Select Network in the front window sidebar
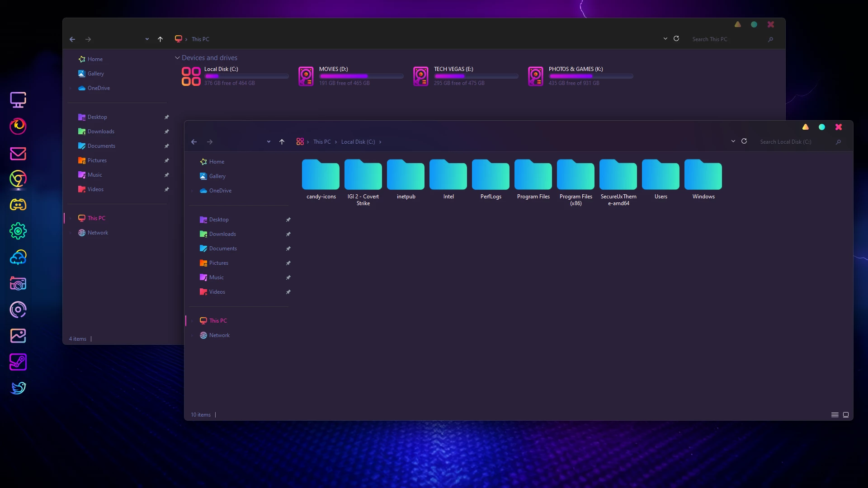 (x=219, y=335)
